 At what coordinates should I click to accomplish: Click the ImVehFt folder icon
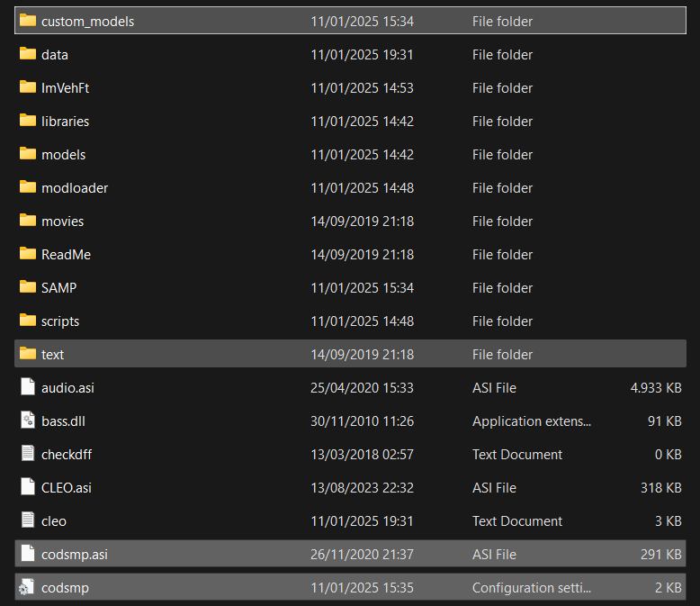tap(28, 87)
